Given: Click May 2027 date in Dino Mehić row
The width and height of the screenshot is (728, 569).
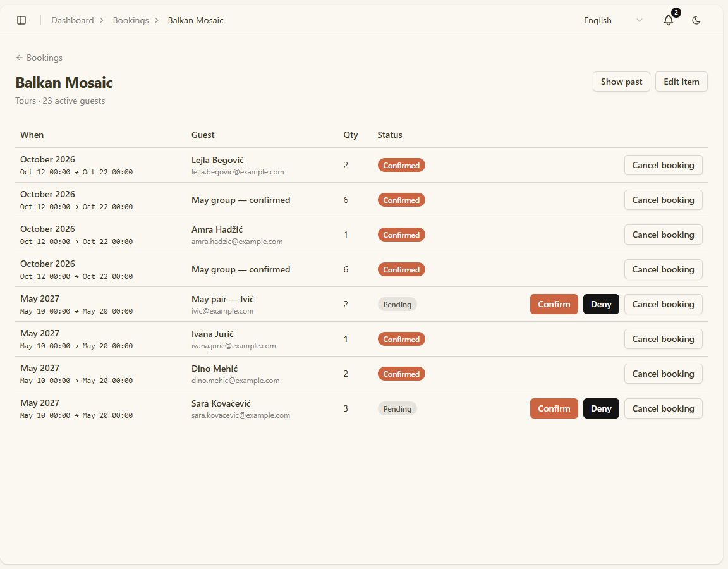Looking at the screenshot, I should pos(40,369).
